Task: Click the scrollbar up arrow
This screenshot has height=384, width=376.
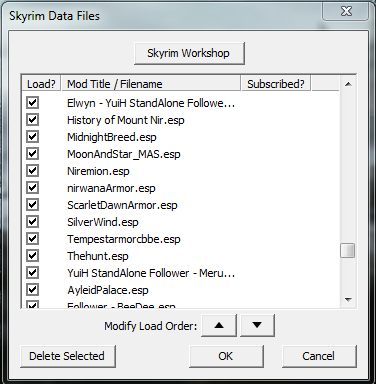Action: pyautogui.click(x=348, y=84)
